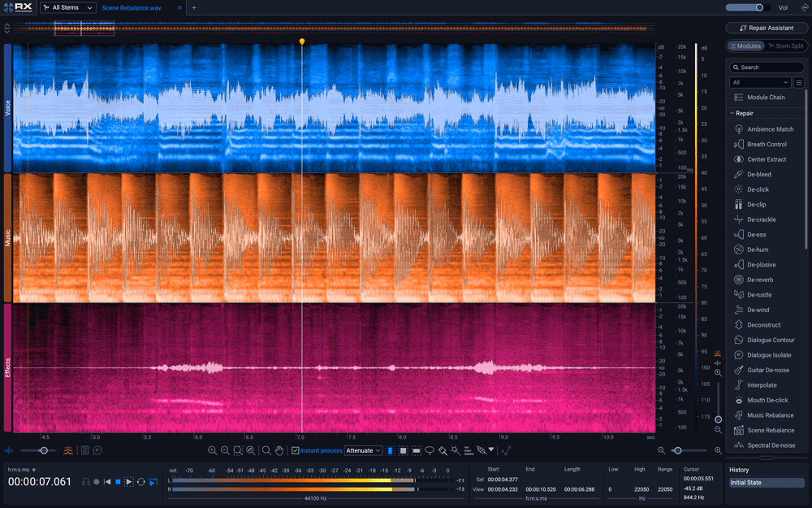Select the Lasso selection tool
This screenshot has height=508, width=812.
(430, 450)
